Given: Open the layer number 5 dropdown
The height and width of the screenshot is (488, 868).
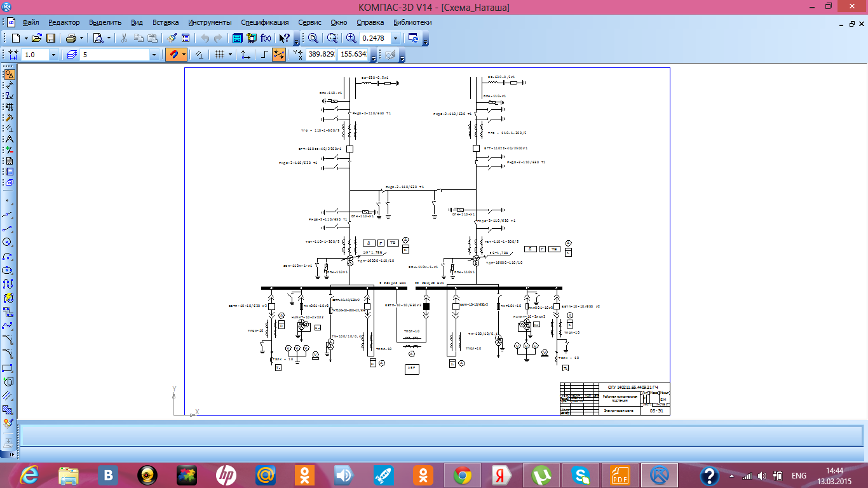Looking at the screenshot, I should 154,55.
